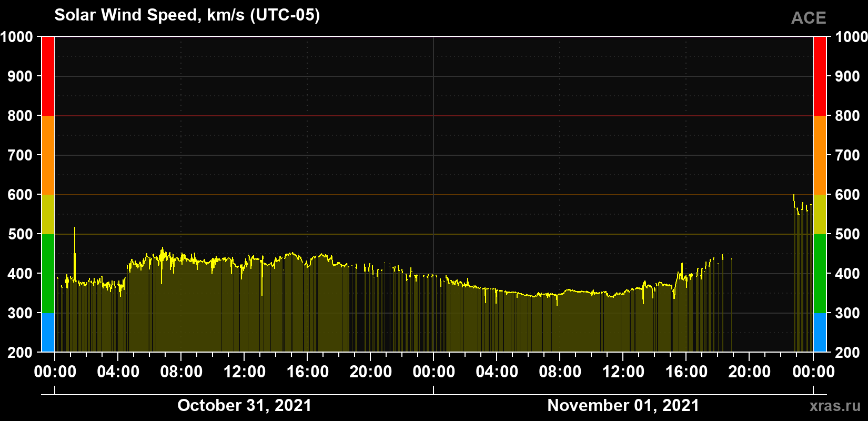Click the 08:00 tick on November 01
Screen dimensions: 868x421
coord(560,372)
